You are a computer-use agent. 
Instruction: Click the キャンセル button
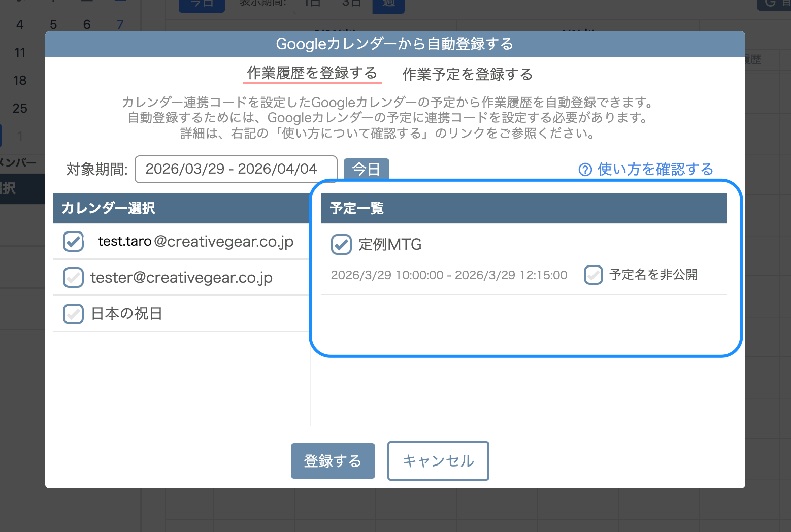[x=438, y=461]
